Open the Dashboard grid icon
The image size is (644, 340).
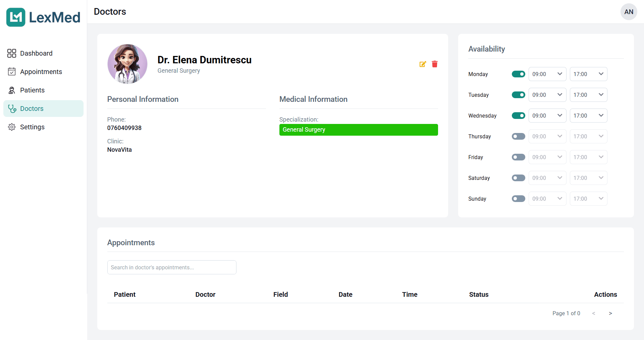[x=11, y=53]
